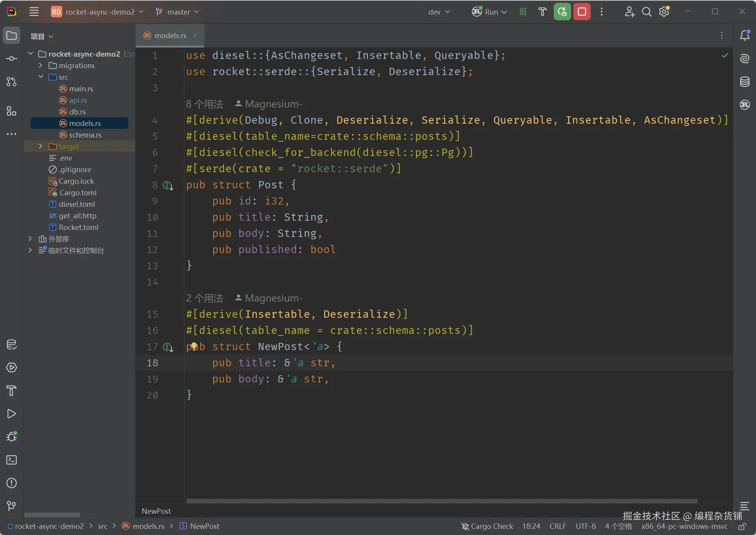The image size is (756, 535).
Task: Click the Search Everywhere magnifier icon
Action: click(x=647, y=12)
